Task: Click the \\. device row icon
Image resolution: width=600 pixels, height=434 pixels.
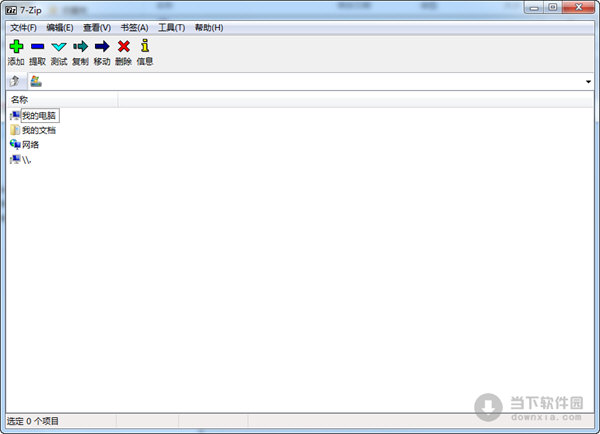Action: point(15,160)
